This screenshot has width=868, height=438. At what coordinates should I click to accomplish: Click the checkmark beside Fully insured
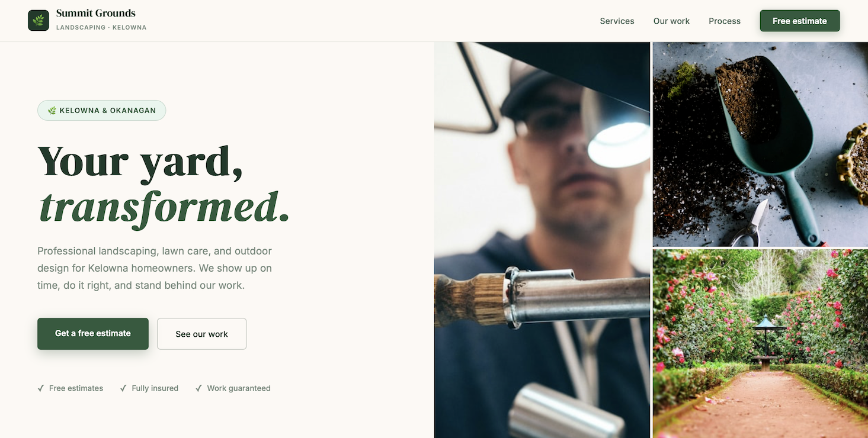click(x=123, y=388)
